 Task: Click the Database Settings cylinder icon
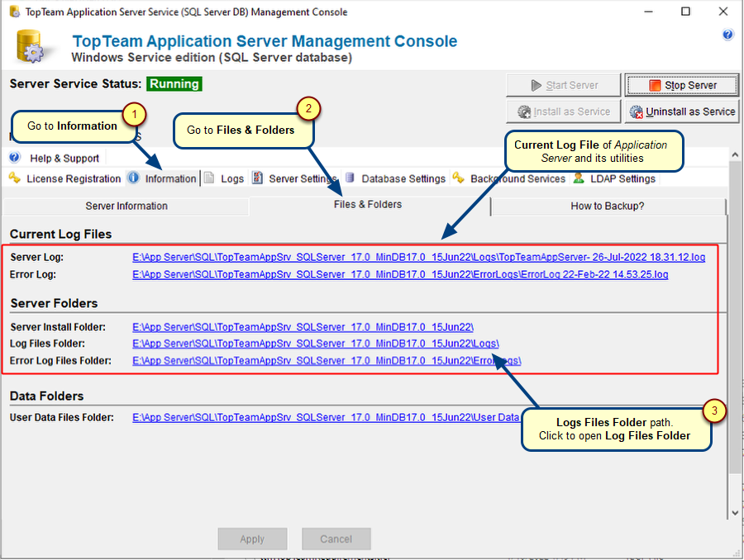point(350,178)
